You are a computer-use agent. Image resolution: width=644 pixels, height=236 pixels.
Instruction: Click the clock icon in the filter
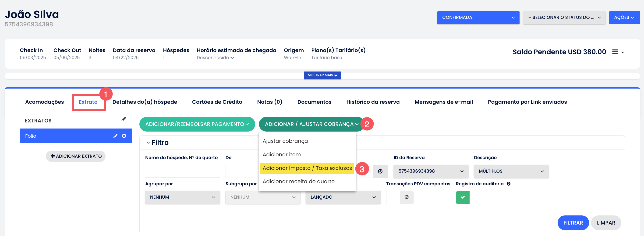(x=380, y=171)
